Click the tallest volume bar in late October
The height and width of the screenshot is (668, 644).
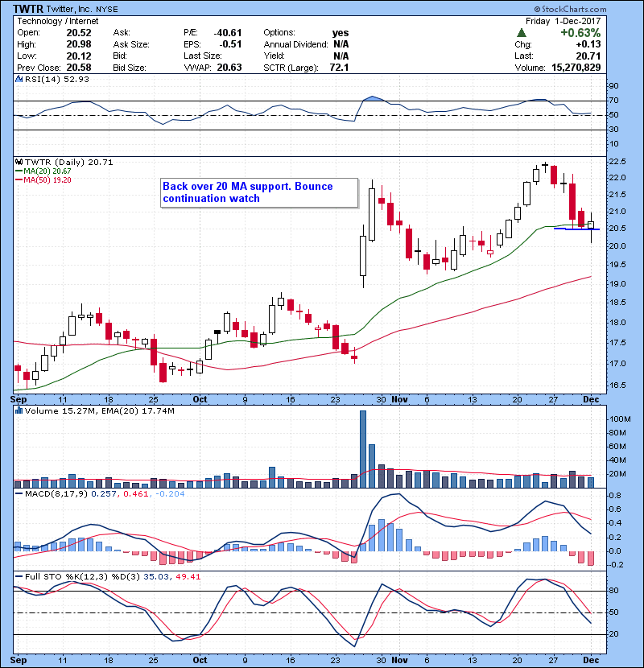click(363, 449)
